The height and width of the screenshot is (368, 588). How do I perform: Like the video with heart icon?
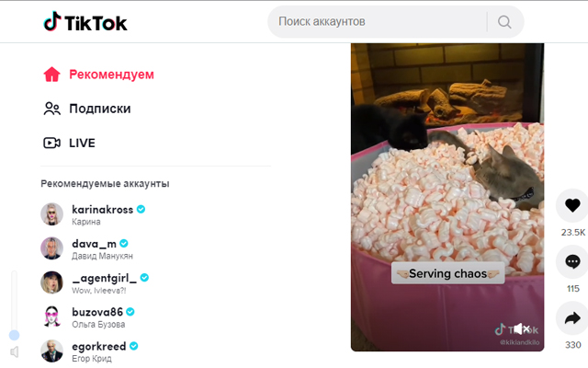pos(572,205)
